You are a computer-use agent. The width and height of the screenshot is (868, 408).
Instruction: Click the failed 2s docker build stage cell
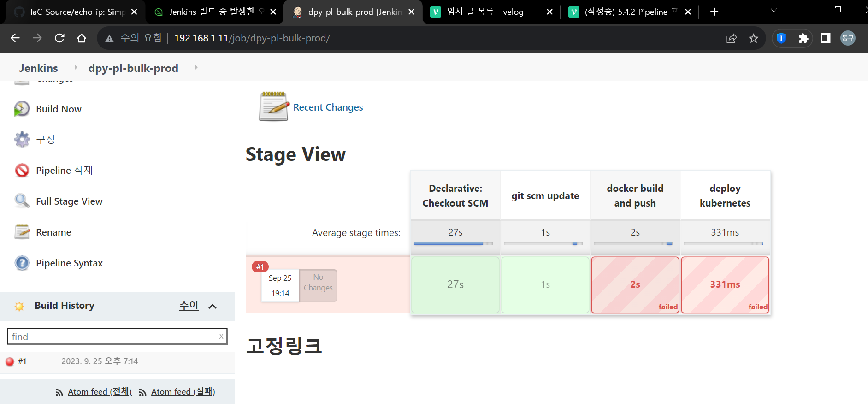635,284
